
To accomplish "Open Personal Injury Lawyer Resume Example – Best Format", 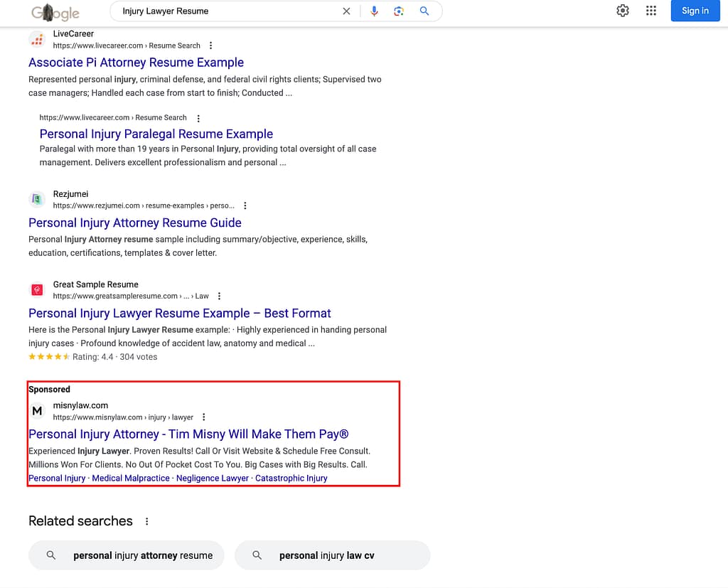I will 180,314.
